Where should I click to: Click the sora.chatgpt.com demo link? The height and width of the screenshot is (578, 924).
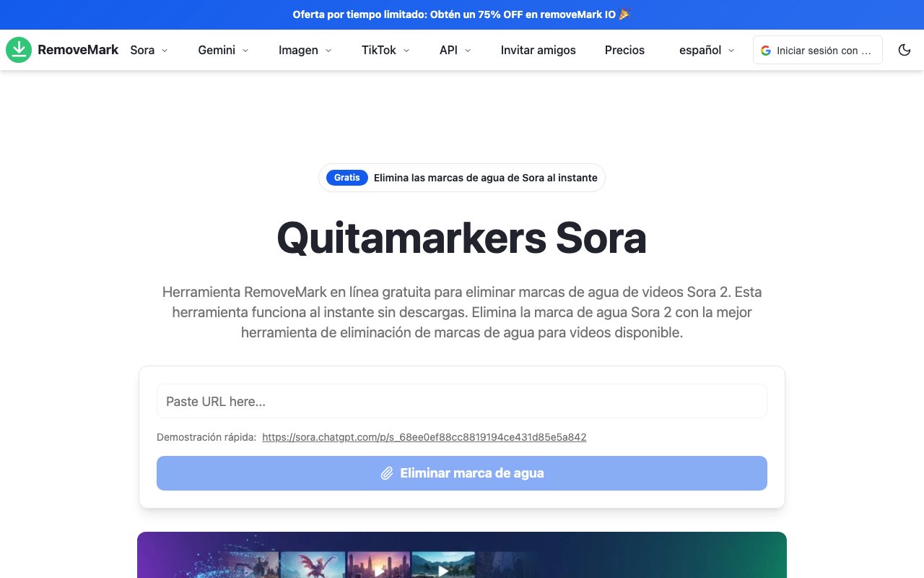[x=424, y=437]
